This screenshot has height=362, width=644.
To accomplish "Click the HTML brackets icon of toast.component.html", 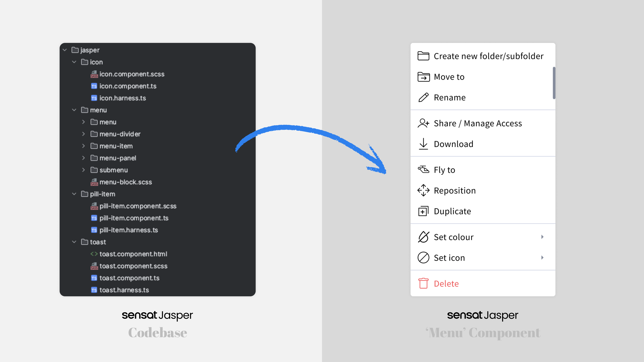I will tap(94, 254).
